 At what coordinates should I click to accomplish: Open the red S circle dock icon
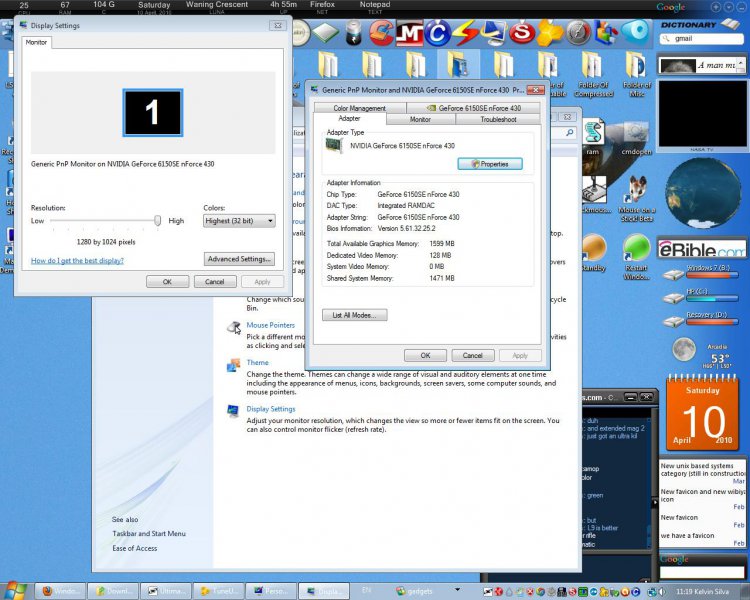coord(521,33)
